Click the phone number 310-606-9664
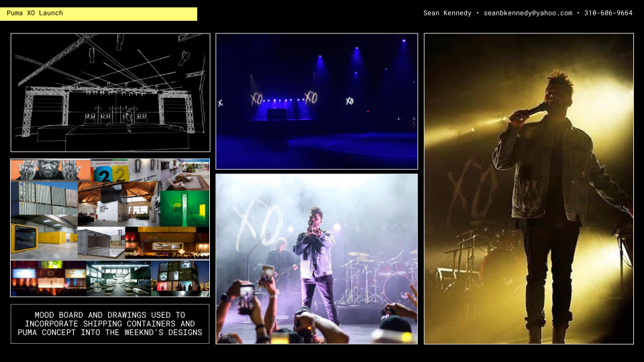 point(608,13)
